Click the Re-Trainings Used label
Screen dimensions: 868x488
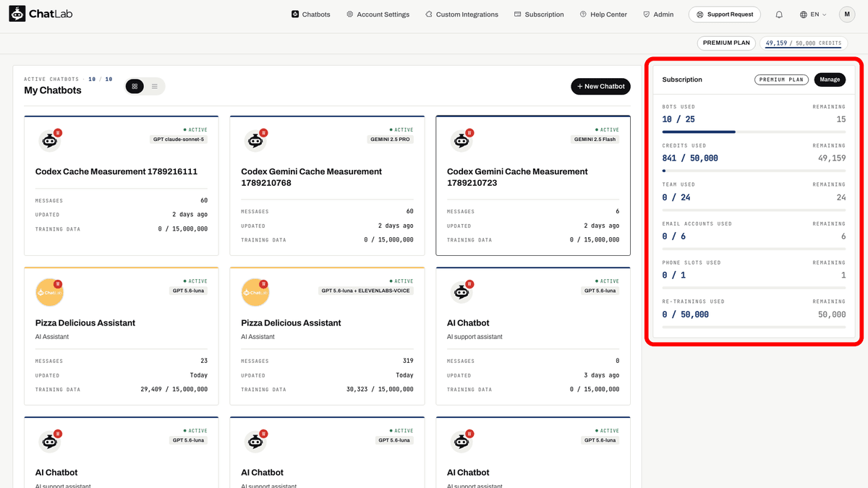693,301
